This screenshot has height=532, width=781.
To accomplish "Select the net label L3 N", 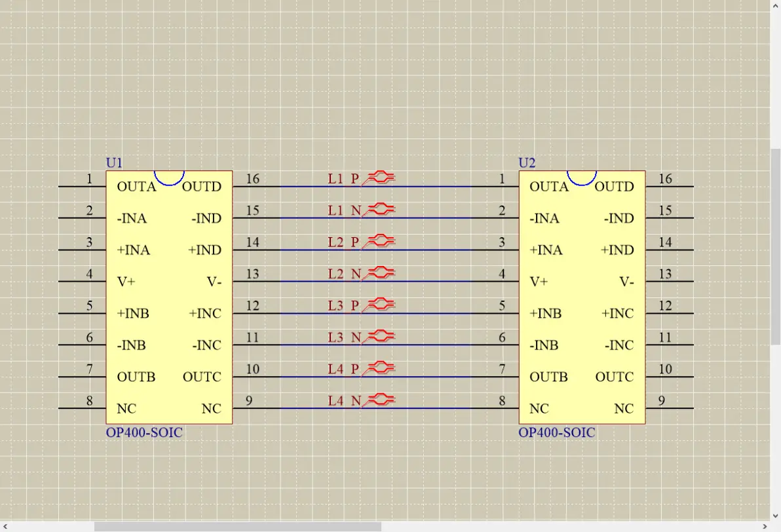I will [344, 337].
